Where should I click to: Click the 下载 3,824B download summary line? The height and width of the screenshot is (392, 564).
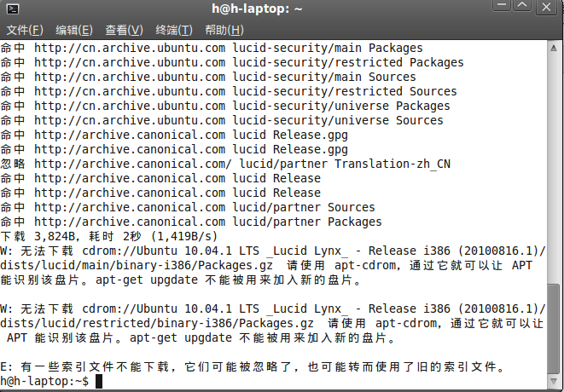109,236
